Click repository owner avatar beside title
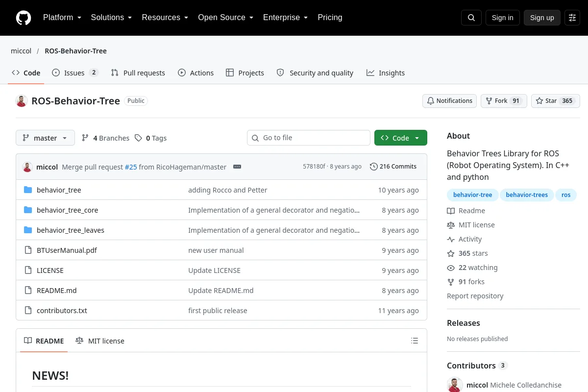The height and width of the screenshot is (392, 588). (22, 101)
